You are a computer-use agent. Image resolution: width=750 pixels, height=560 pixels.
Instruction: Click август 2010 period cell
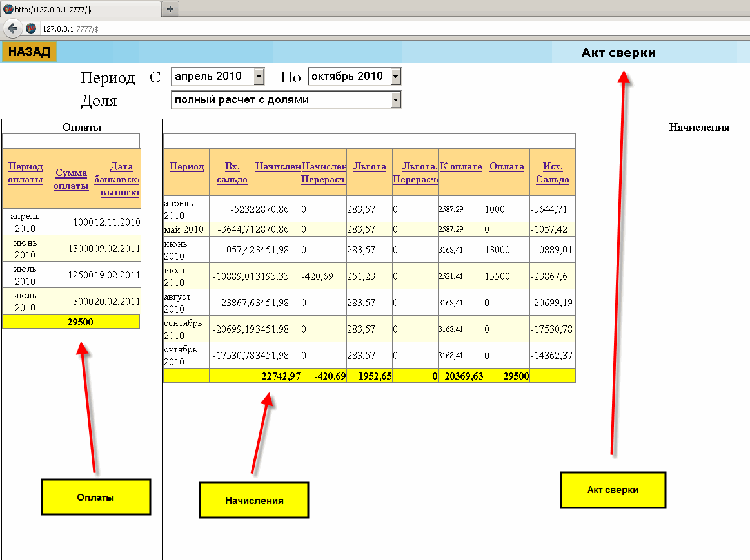pyautogui.click(x=186, y=302)
